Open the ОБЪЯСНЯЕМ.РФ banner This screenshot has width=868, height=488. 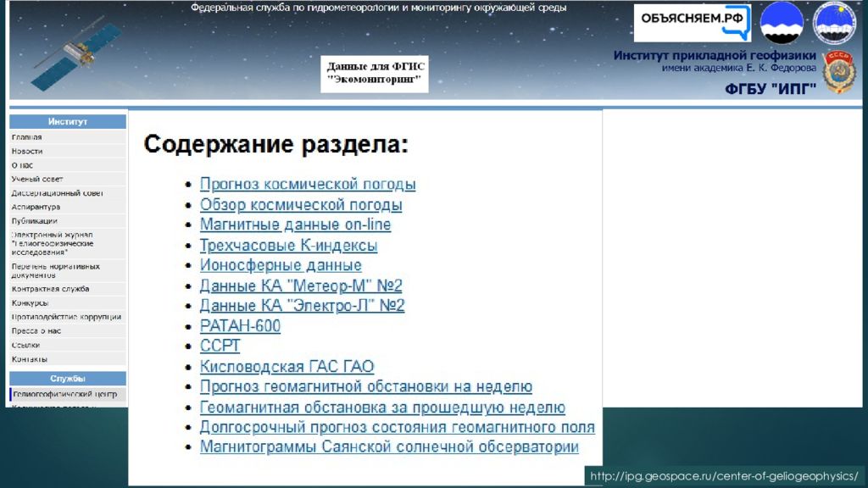point(692,23)
